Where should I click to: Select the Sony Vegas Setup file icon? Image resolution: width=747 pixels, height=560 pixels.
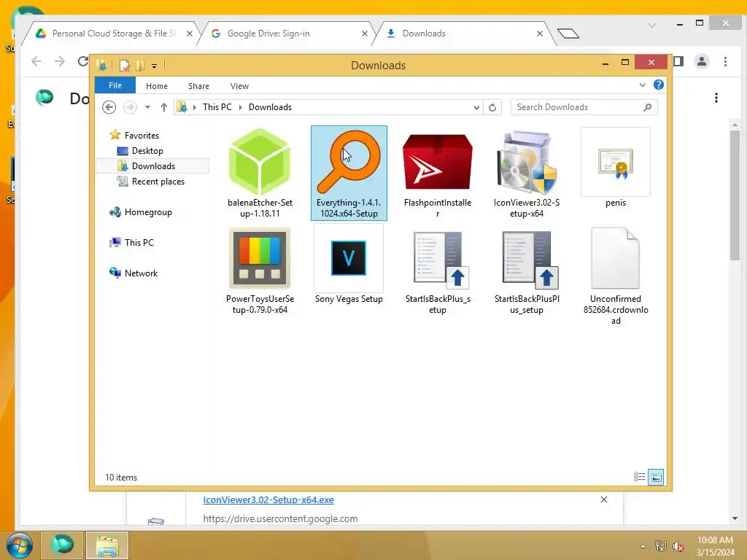tap(349, 258)
